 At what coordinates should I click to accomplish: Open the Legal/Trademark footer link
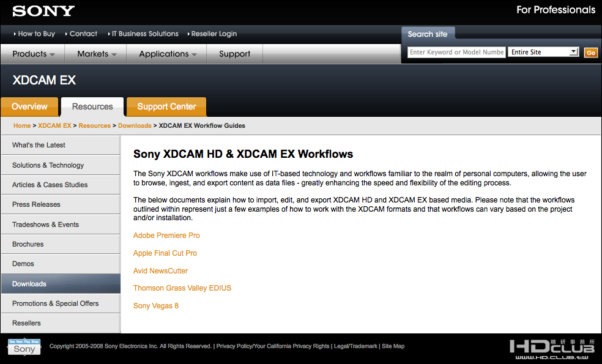(x=355, y=346)
